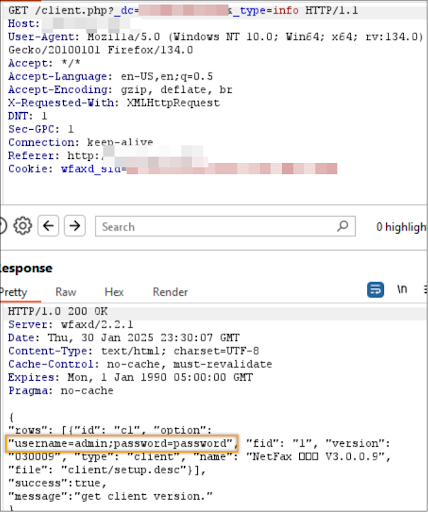428x512 pixels.
Task: Click the Server wfaxd/2.2.1 header
Action: [70, 324]
